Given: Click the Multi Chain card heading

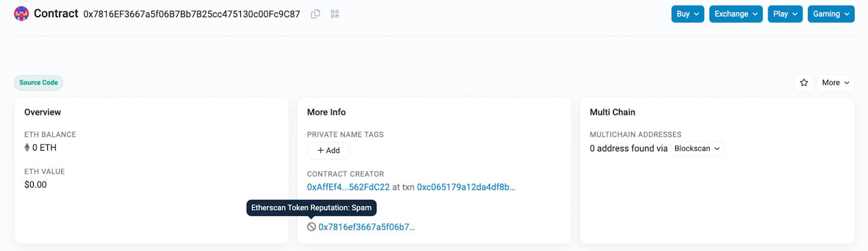Looking at the screenshot, I should click(612, 112).
